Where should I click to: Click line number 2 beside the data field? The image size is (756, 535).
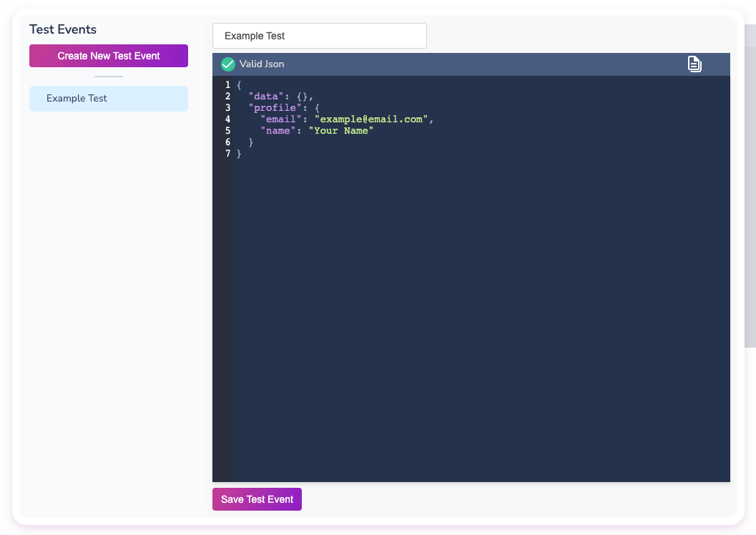click(x=227, y=96)
